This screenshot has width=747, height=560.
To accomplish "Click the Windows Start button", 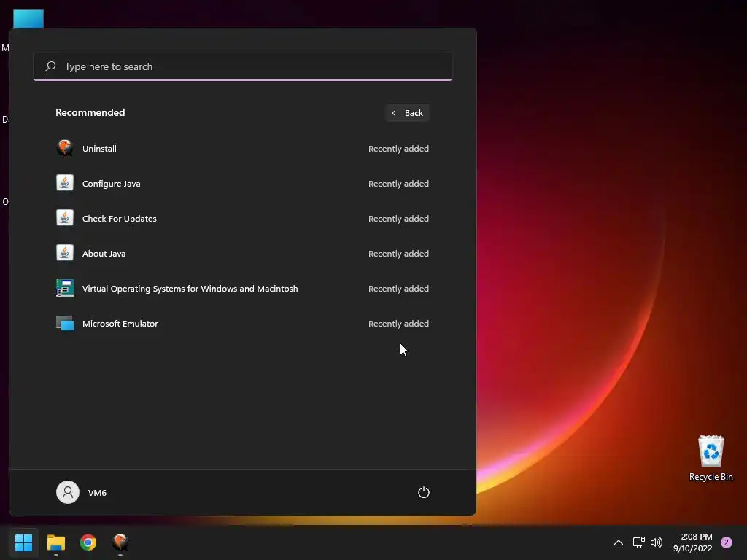I will (23, 542).
